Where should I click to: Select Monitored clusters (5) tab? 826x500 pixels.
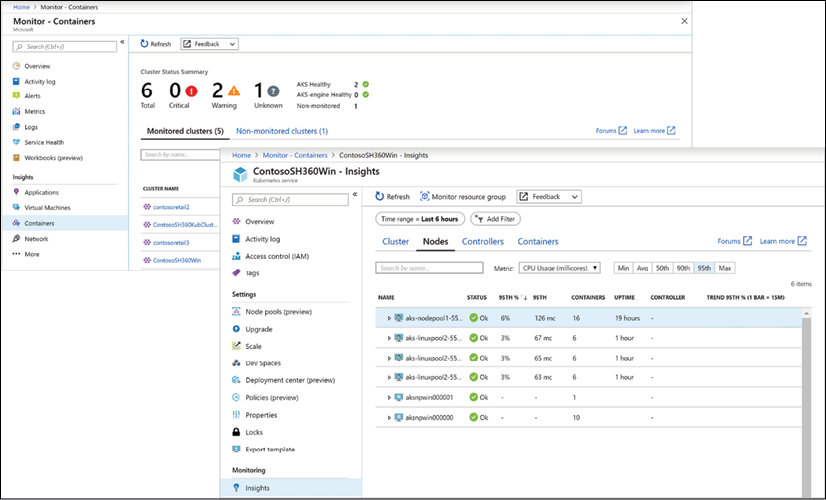(185, 131)
